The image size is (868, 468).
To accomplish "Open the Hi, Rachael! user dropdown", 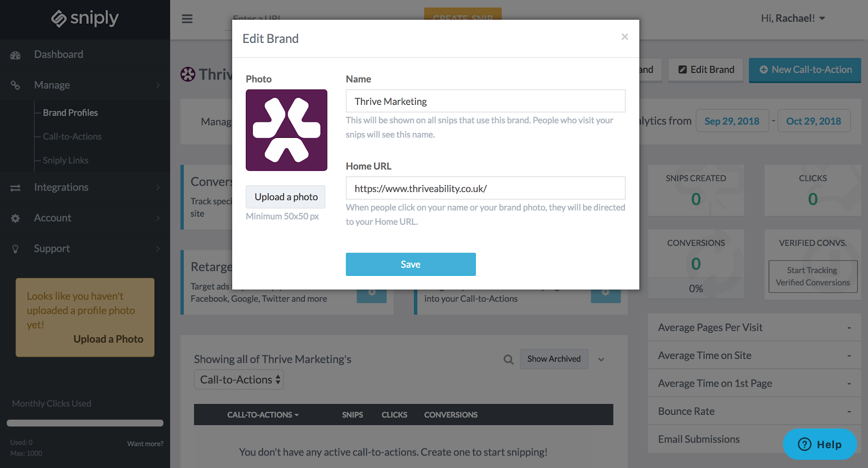I will point(793,18).
